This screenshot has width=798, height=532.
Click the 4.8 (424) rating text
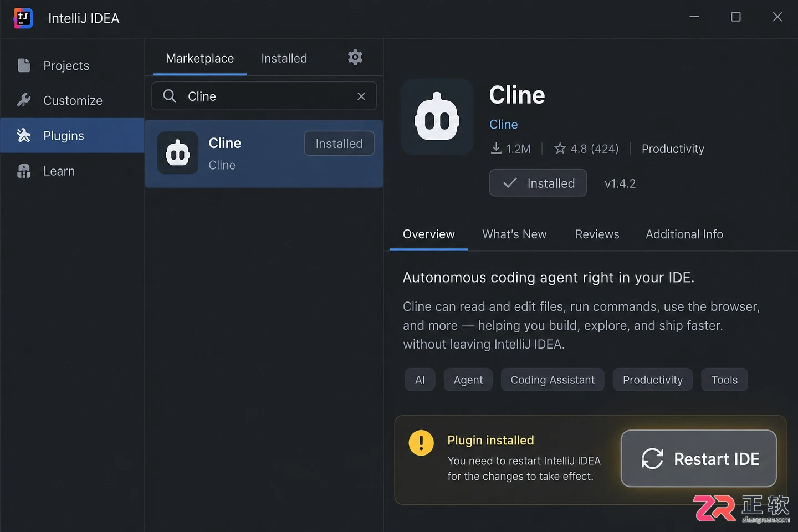(595, 149)
